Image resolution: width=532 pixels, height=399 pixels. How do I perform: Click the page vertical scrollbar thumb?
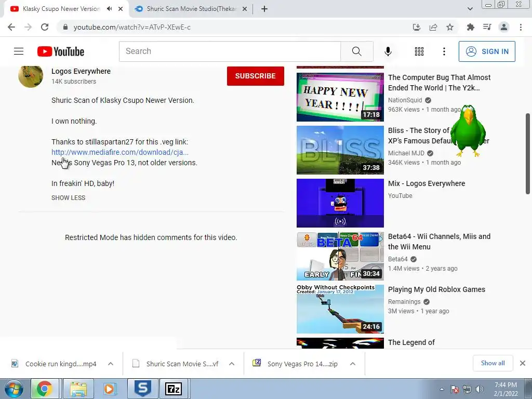[x=528, y=153]
